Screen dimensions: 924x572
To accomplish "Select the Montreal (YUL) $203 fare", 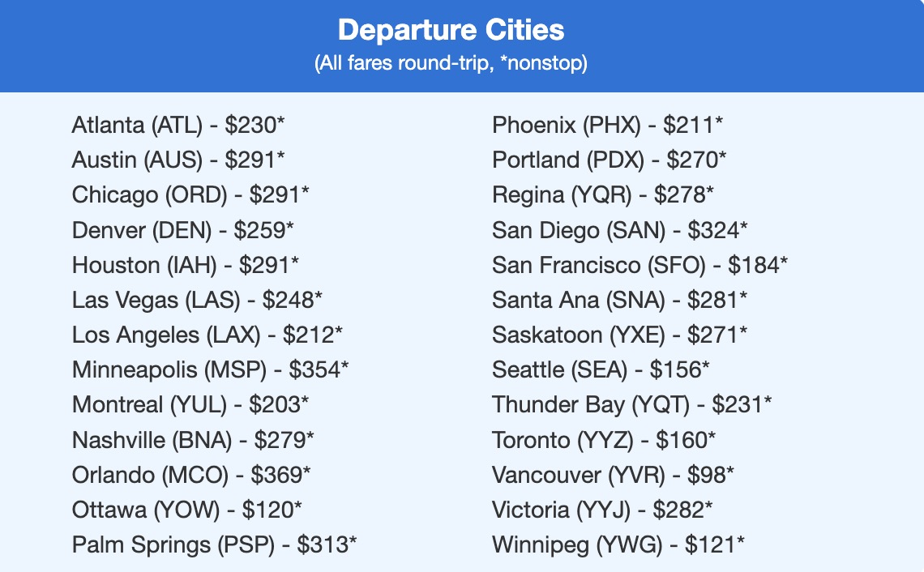I will click(x=190, y=404).
